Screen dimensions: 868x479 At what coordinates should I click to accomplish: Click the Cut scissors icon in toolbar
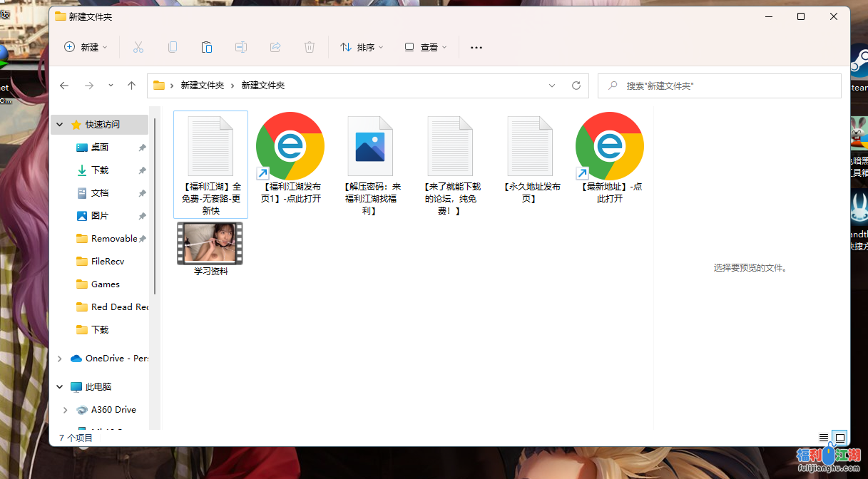138,47
